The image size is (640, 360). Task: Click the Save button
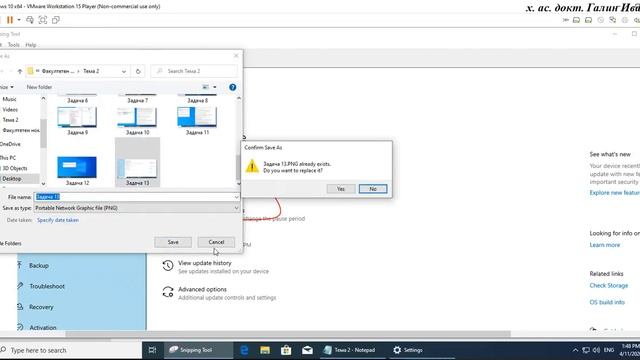point(173,242)
